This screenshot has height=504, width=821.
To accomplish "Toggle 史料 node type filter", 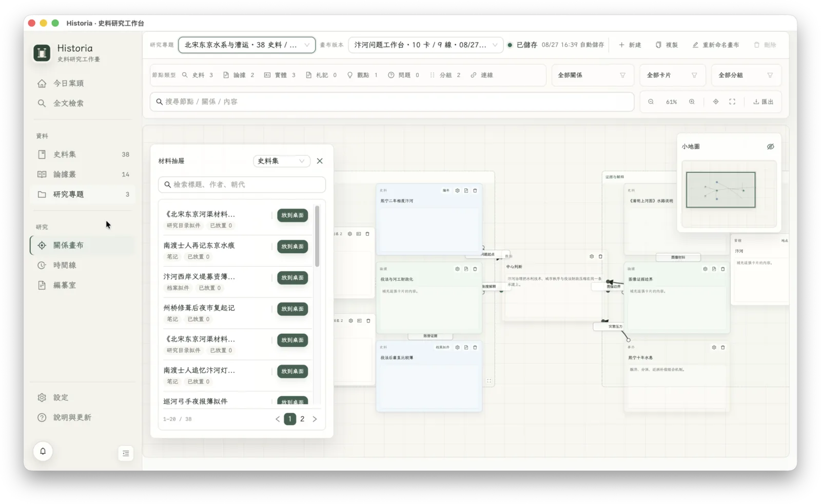I will click(198, 75).
